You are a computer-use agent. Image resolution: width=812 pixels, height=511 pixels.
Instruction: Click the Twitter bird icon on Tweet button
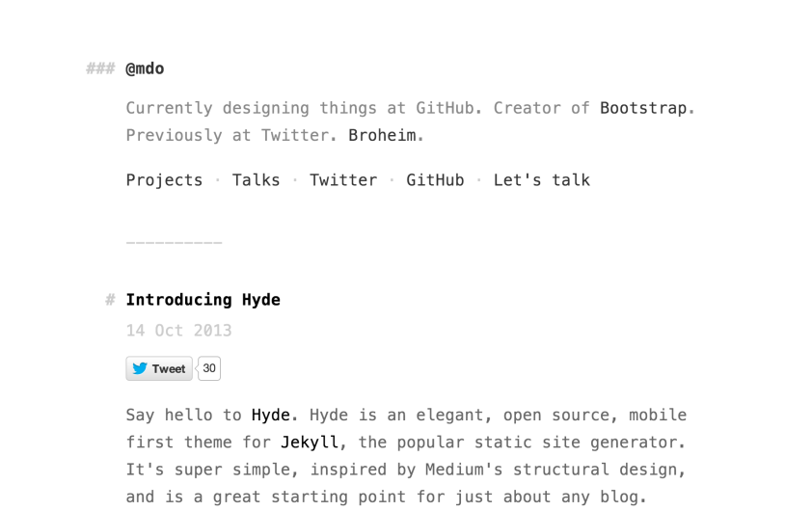140,368
